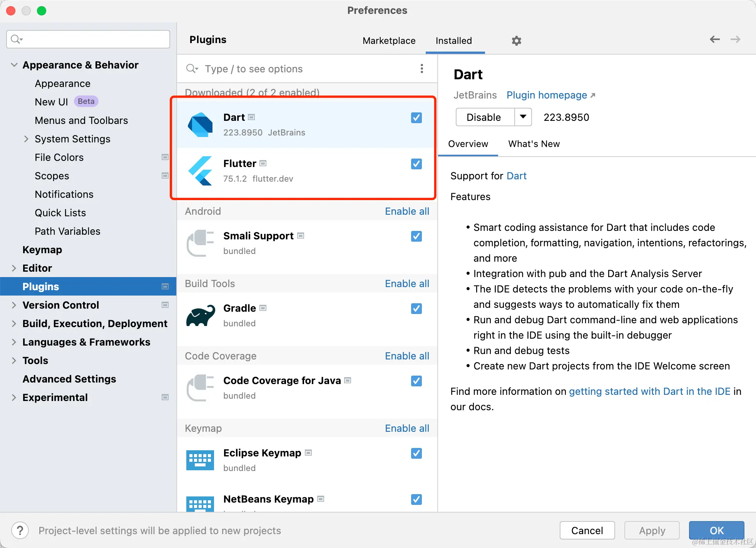The width and height of the screenshot is (756, 548).
Task: Click the project-level icon beside Experimental
Action: tap(165, 397)
